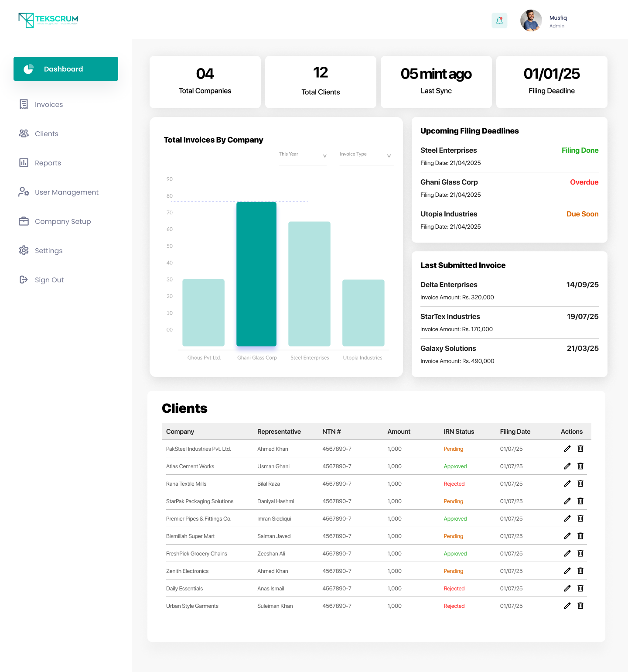Open the This Year dropdown
Screen dimensions: 628x672
tap(303, 155)
